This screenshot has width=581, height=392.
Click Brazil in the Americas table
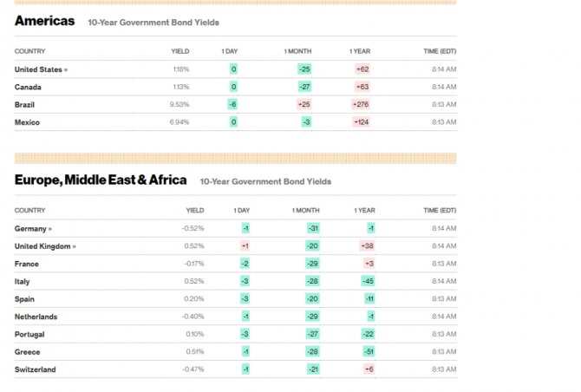click(25, 104)
